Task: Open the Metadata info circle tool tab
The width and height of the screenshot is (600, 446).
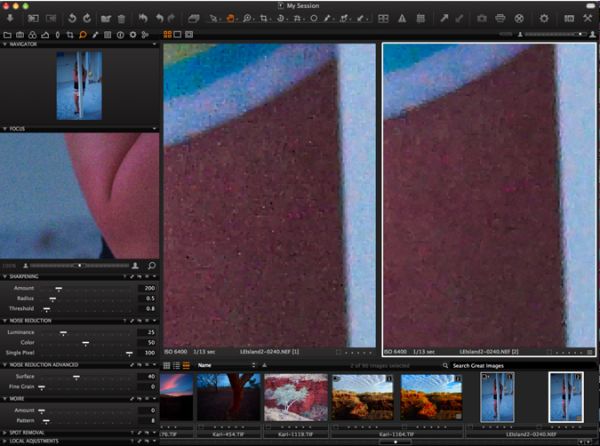Action: tap(120, 35)
